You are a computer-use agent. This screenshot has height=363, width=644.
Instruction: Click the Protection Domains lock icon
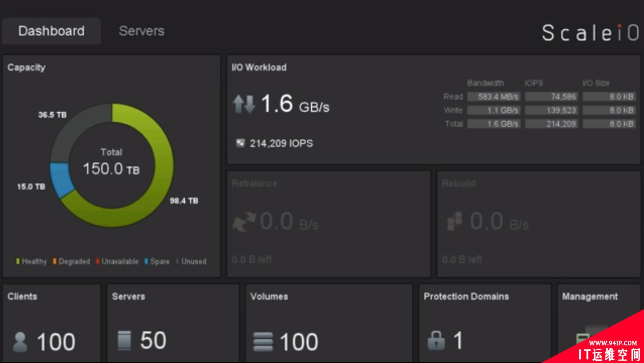(x=436, y=341)
